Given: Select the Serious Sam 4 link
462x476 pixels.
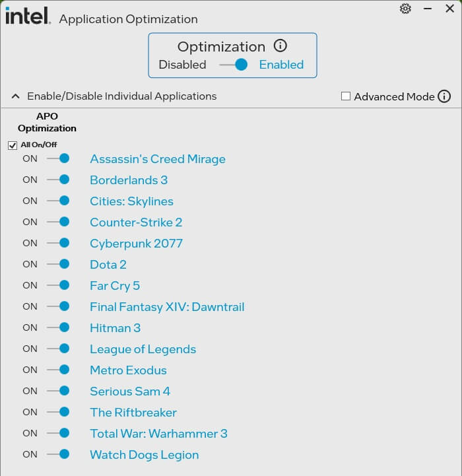Looking at the screenshot, I should pyautogui.click(x=130, y=391).
